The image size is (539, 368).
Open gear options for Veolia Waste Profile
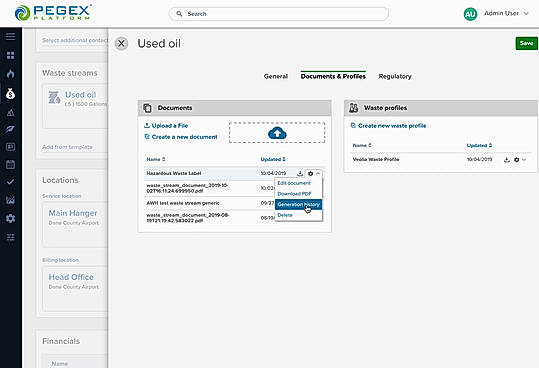click(516, 159)
